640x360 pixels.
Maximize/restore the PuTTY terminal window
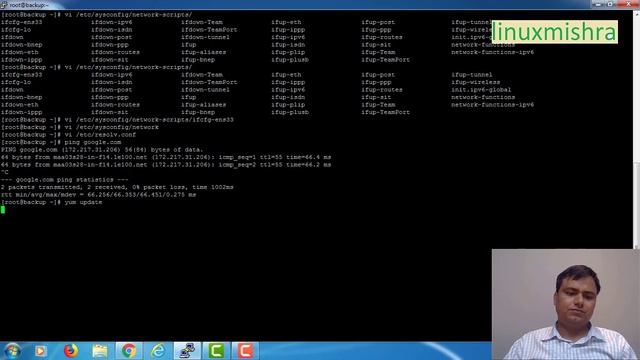click(610, 4)
